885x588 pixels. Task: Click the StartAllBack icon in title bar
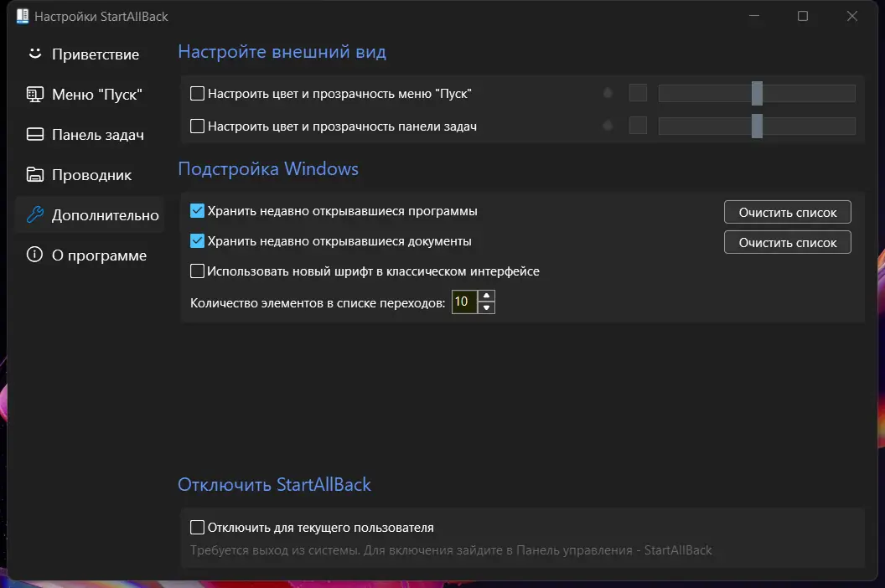coord(23,16)
